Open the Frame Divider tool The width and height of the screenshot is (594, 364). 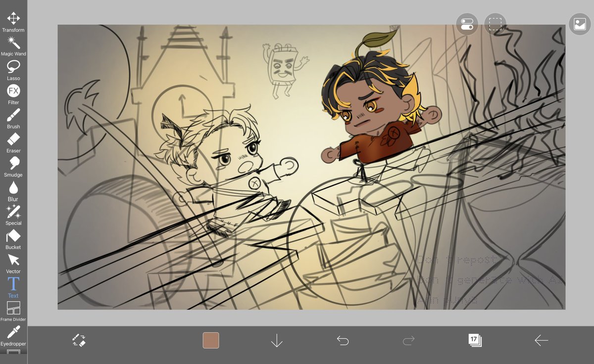tap(13, 312)
